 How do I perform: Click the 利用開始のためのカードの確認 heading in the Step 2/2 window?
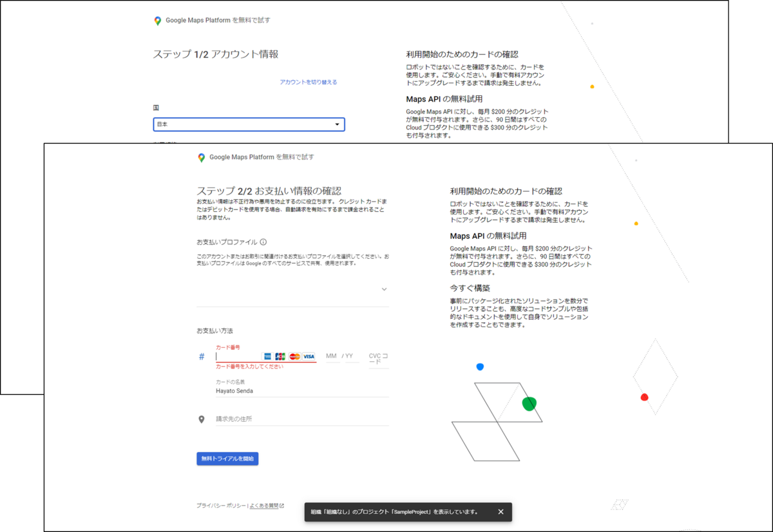[506, 191]
